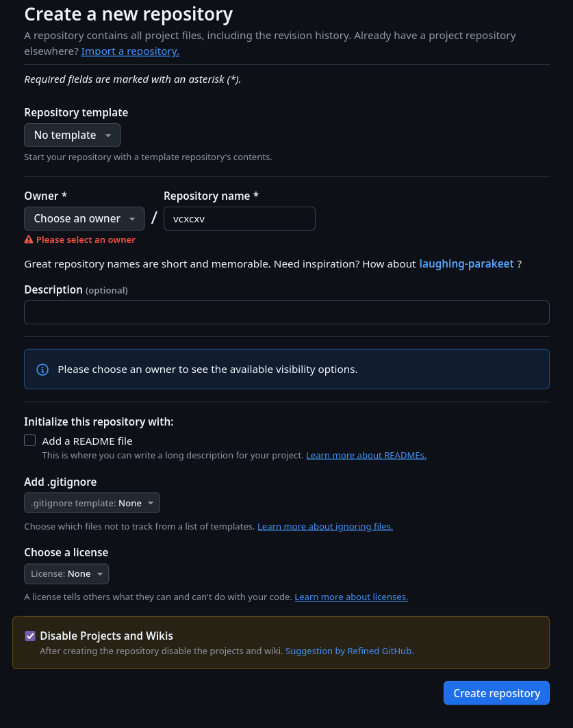Click the Add a README file label
The image size is (573, 728).
coord(87,441)
